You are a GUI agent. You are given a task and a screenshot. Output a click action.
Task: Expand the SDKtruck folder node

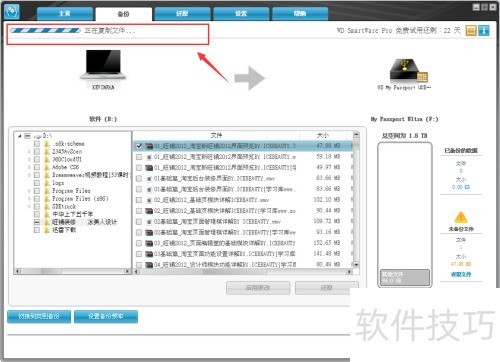click(x=29, y=207)
